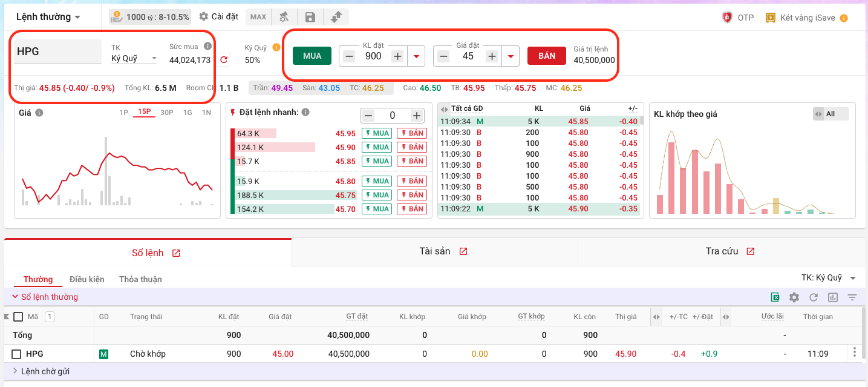Viewport: 868px width, 387px height.
Task: Click the MAX quantity button
Action: [x=258, y=17]
